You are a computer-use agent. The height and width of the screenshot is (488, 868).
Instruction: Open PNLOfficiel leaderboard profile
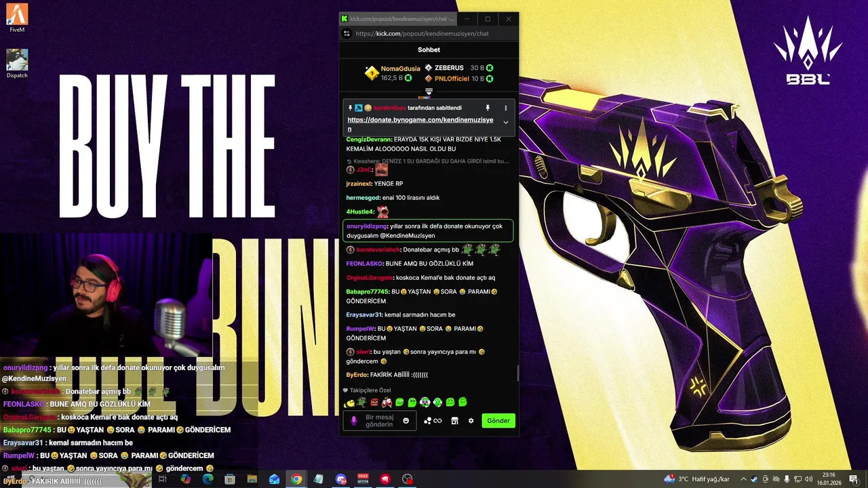pyautogui.click(x=452, y=79)
